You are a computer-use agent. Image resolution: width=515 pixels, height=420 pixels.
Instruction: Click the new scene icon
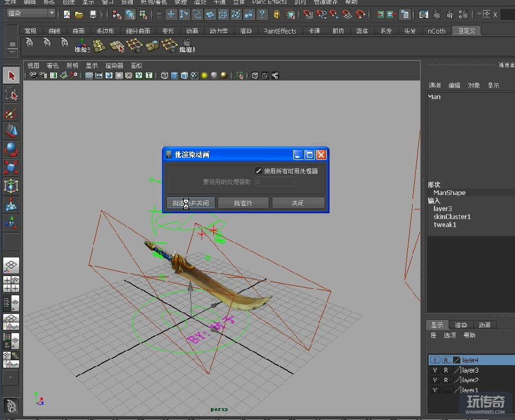[67, 14]
